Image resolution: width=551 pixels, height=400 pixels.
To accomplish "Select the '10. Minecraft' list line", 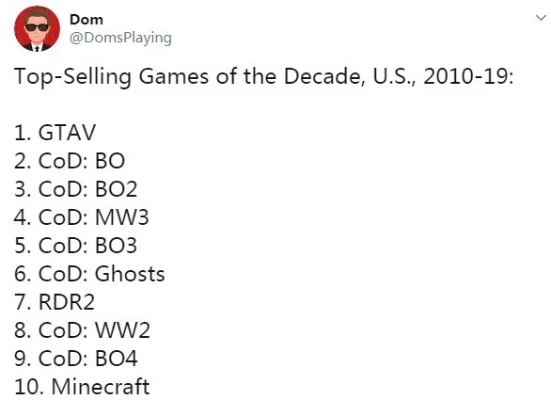I will [x=82, y=386].
